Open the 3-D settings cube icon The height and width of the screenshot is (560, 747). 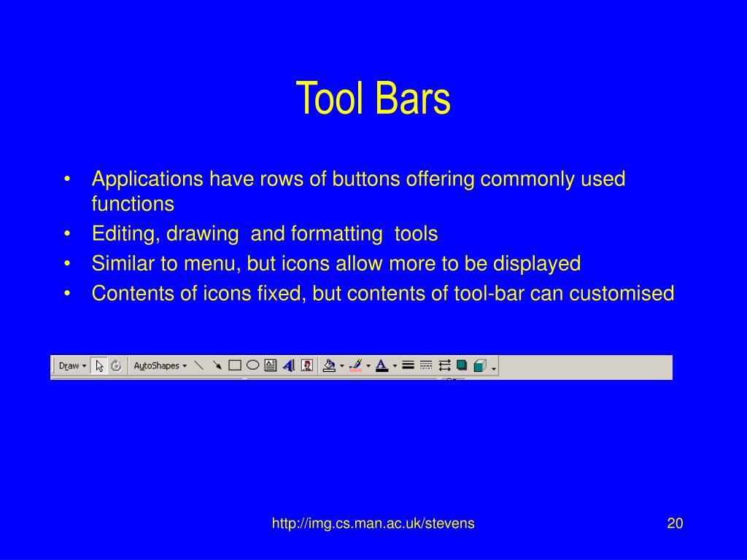pyautogui.click(x=480, y=366)
